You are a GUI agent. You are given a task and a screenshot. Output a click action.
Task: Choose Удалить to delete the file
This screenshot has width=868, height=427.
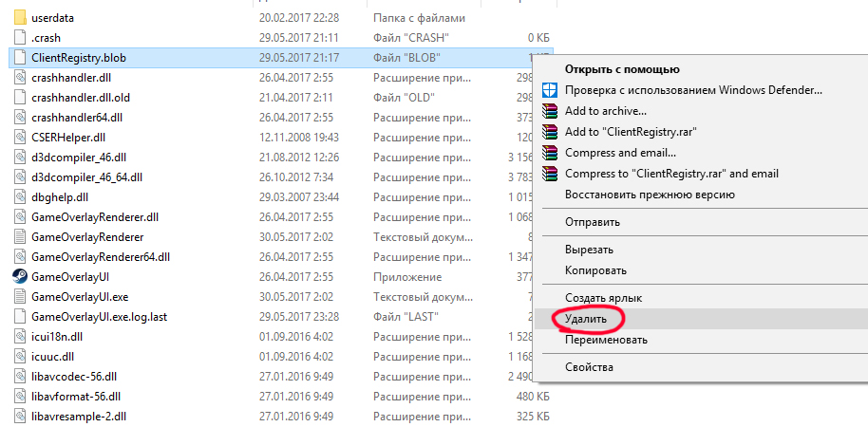click(586, 319)
